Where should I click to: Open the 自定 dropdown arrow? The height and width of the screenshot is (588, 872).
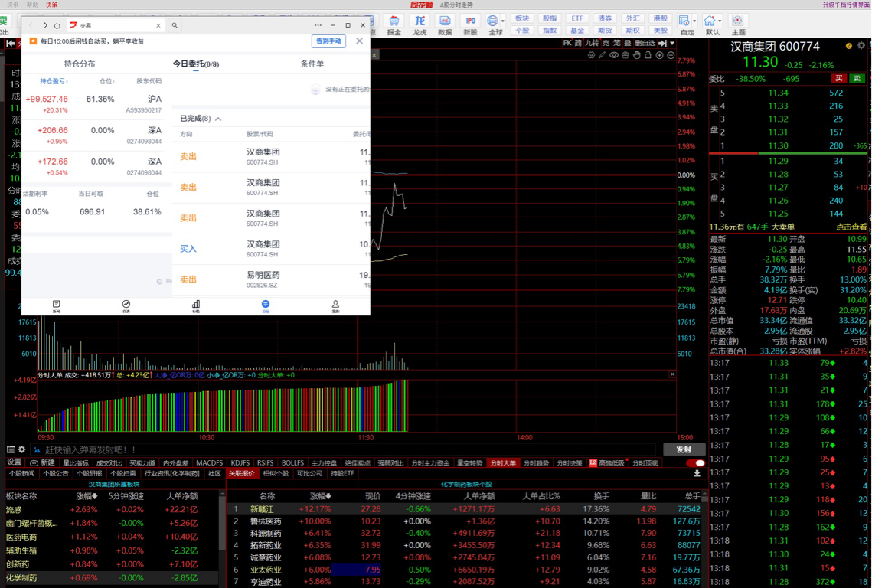(x=694, y=21)
